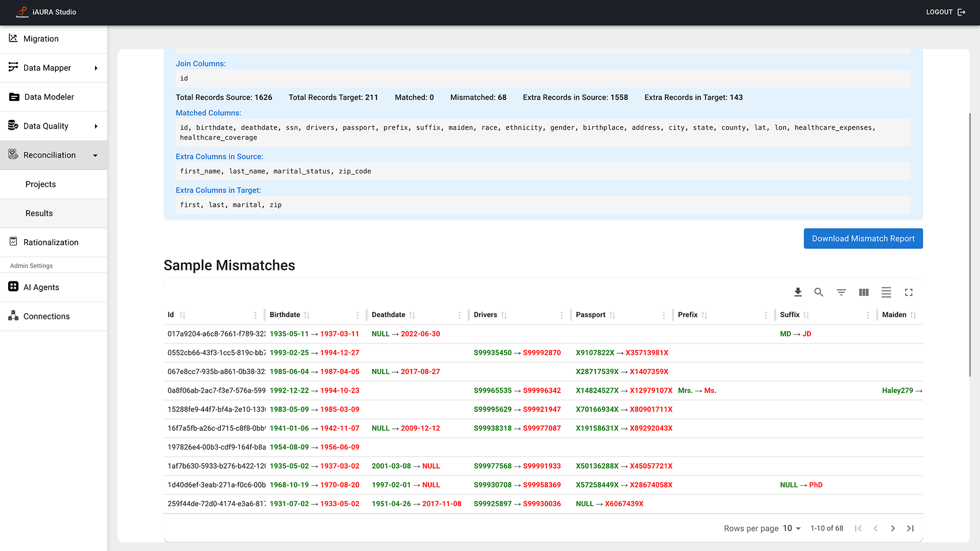Toggle row density icon
Image resolution: width=980 pixels, height=551 pixels.
[886, 292]
